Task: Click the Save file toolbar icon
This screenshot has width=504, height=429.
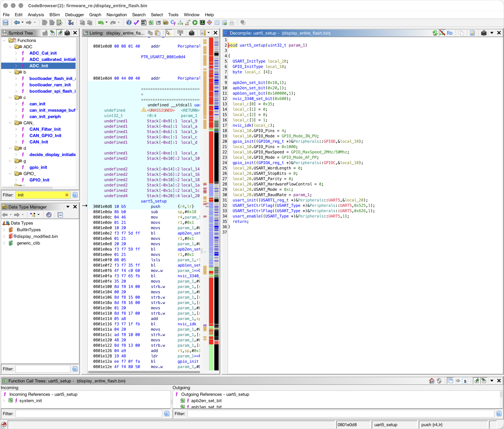Action: pos(5,23)
